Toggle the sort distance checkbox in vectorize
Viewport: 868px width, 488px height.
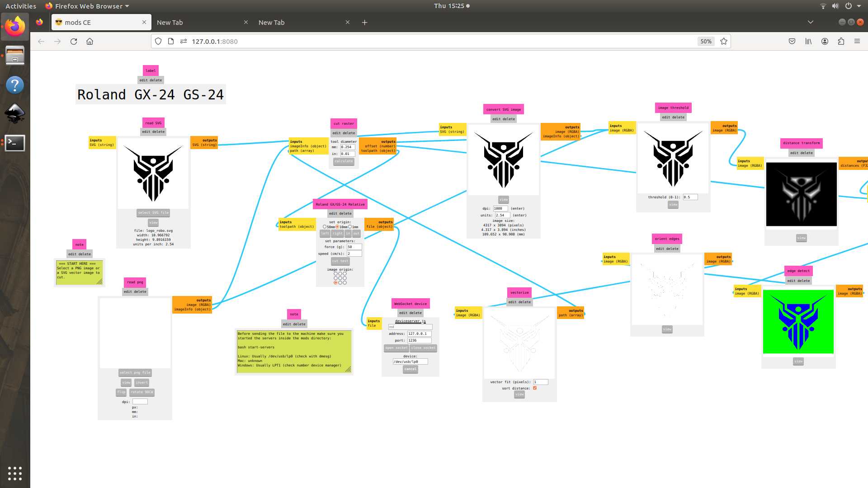[x=535, y=388]
